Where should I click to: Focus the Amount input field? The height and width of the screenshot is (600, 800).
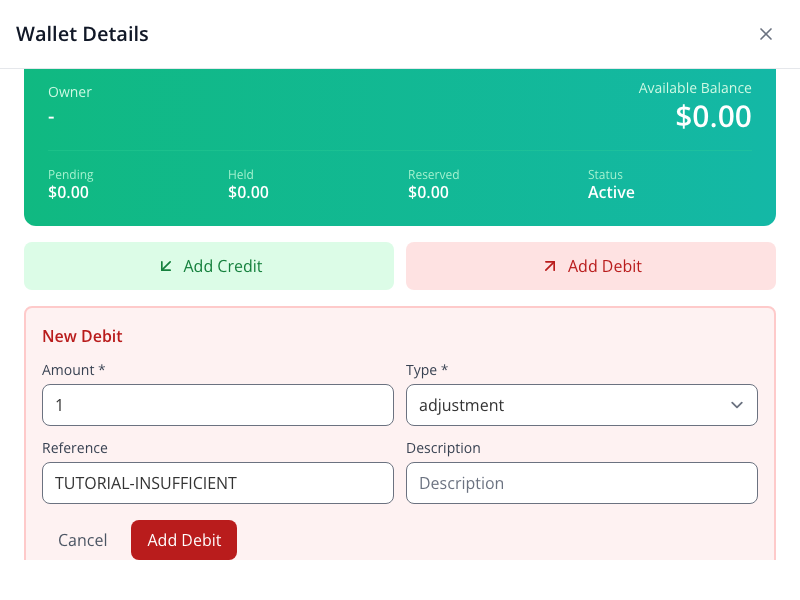coord(218,405)
